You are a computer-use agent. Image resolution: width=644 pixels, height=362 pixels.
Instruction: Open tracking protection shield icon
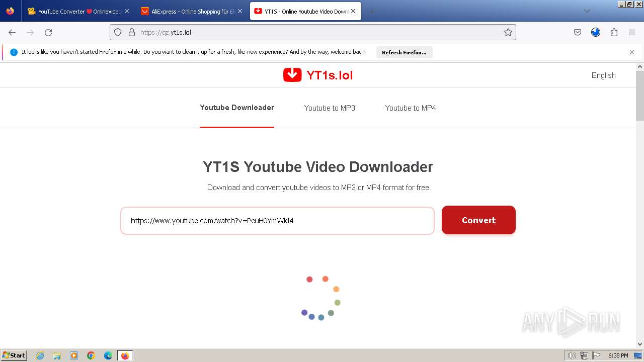click(118, 32)
